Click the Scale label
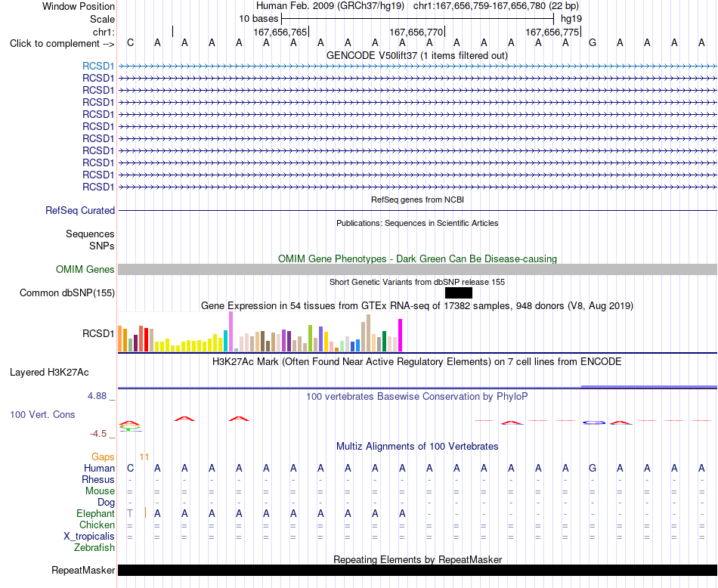 [102, 19]
